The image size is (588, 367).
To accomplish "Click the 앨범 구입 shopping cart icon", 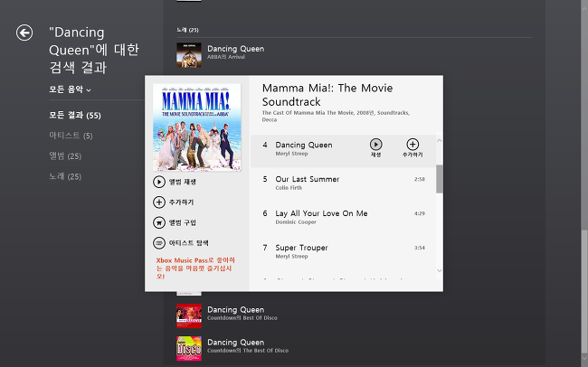I will [159, 222].
